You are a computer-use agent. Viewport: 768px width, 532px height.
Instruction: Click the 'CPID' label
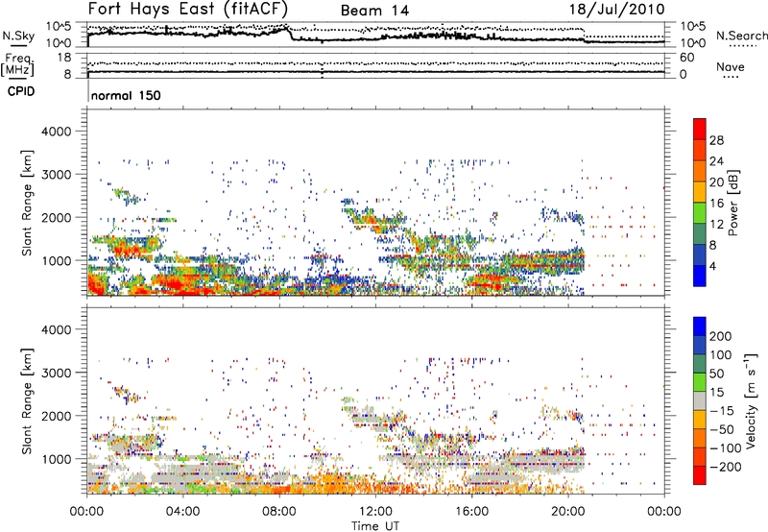(x=21, y=91)
